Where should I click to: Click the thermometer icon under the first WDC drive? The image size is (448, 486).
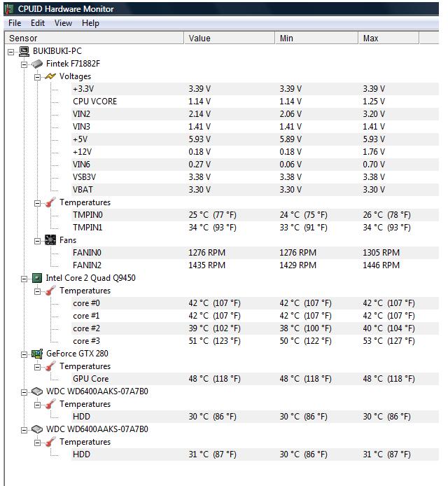coord(50,404)
